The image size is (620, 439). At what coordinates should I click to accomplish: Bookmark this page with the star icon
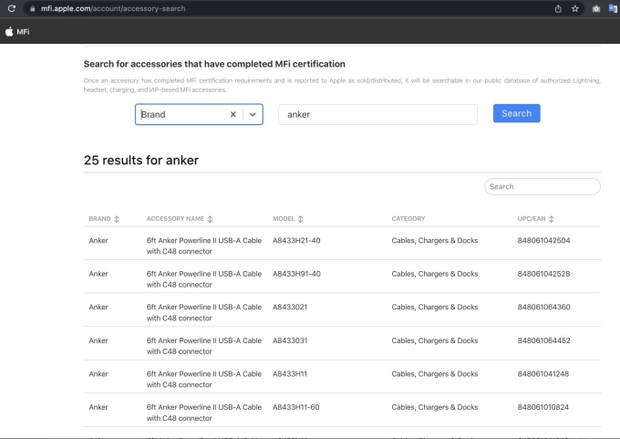coord(575,8)
